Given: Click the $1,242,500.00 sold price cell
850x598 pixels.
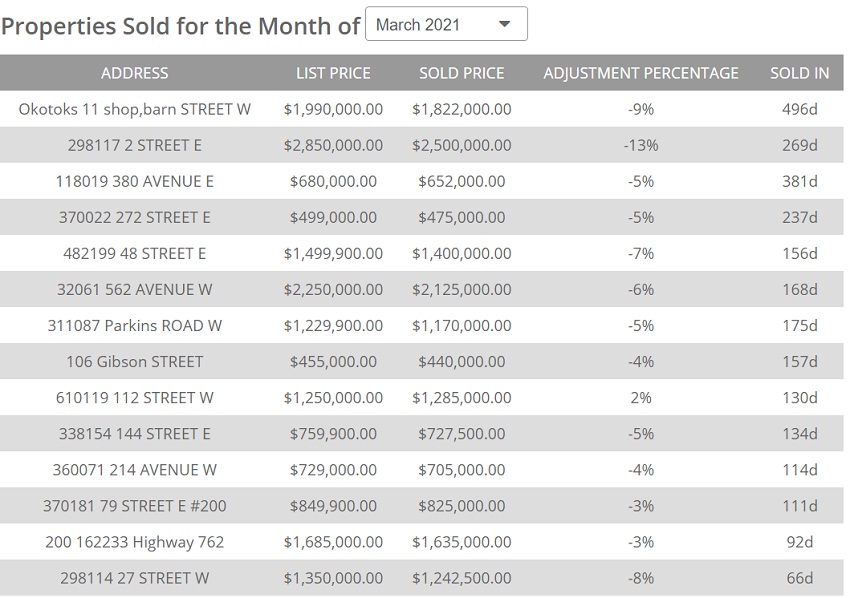Looking at the screenshot, I should 461,577.
